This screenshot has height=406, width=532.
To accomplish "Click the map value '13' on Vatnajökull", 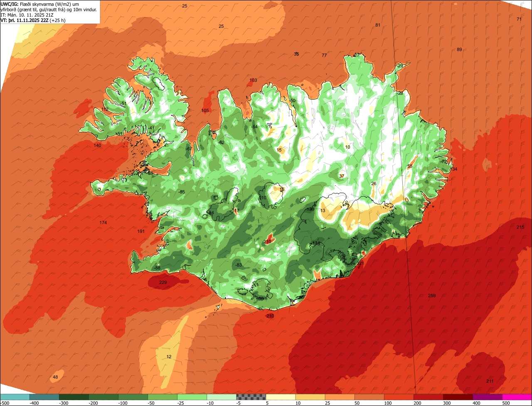I will tap(323, 210).
